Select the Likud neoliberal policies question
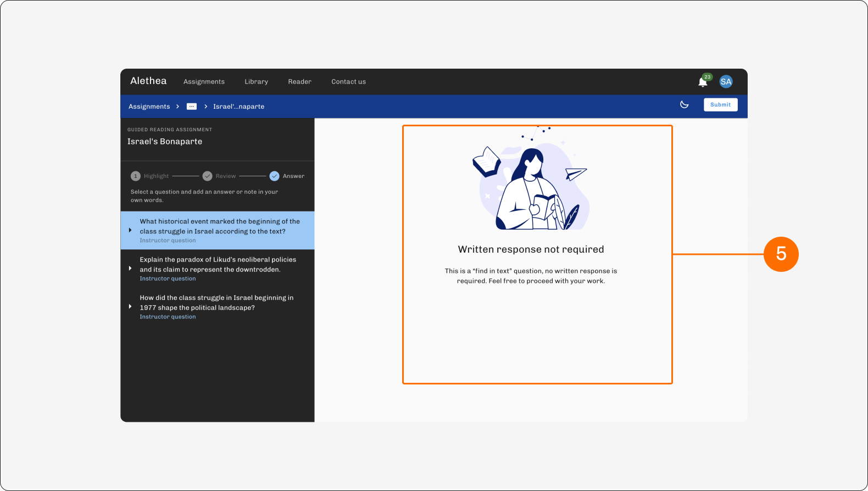Image resolution: width=868 pixels, height=491 pixels. pyautogui.click(x=218, y=269)
